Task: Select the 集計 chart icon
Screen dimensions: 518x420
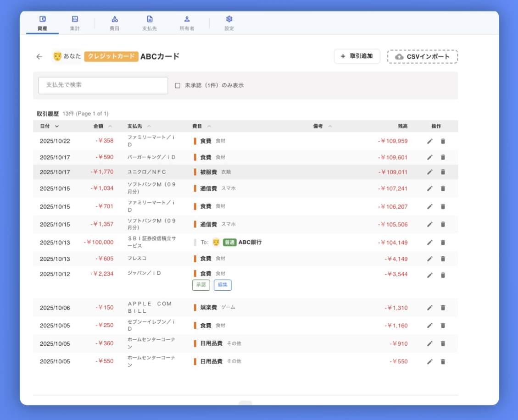Action: (75, 20)
